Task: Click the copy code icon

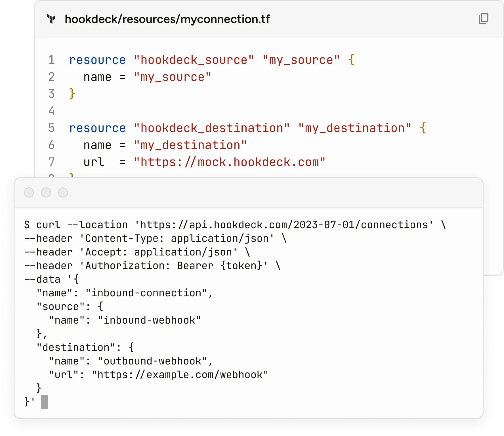Action: coord(483,19)
